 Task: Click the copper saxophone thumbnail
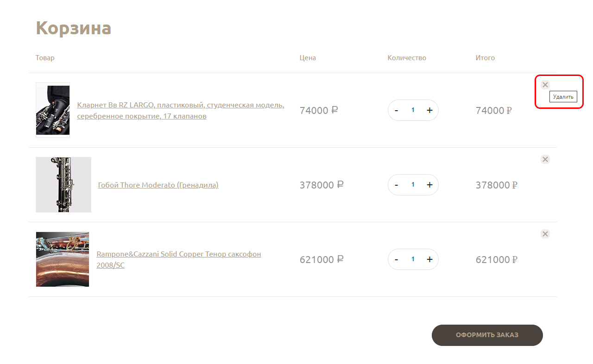point(63,259)
